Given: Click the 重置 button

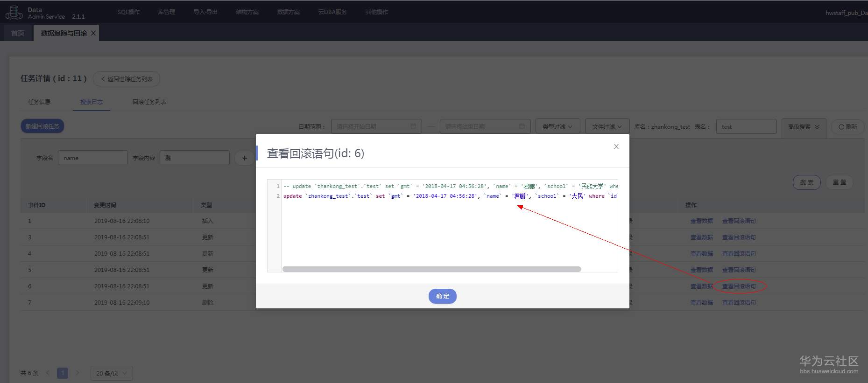Looking at the screenshot, I should coord(840,182).
